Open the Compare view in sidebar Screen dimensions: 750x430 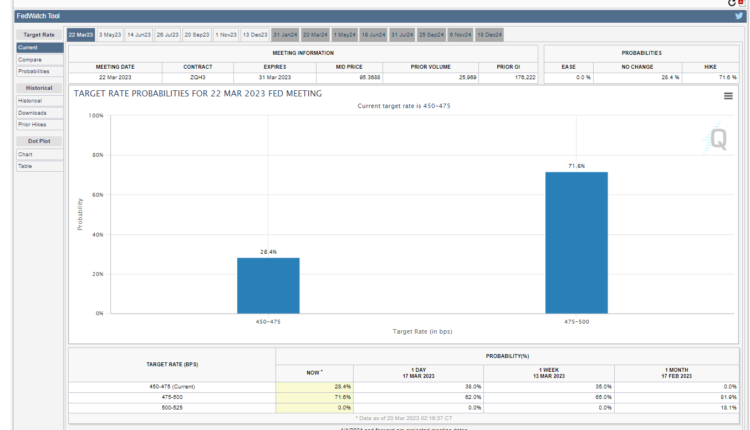(x=30, y=59)
